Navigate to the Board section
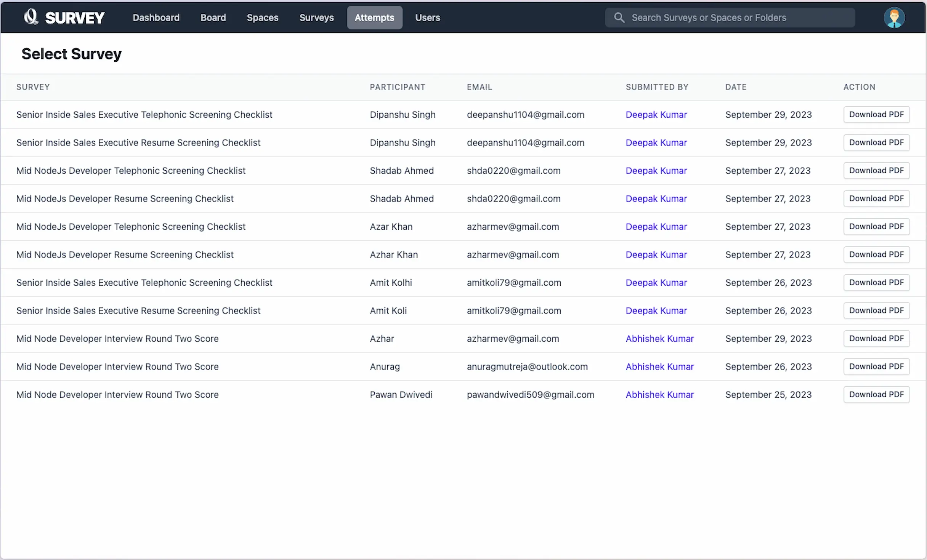The image size is (927, 560). (x=213, y=17)
